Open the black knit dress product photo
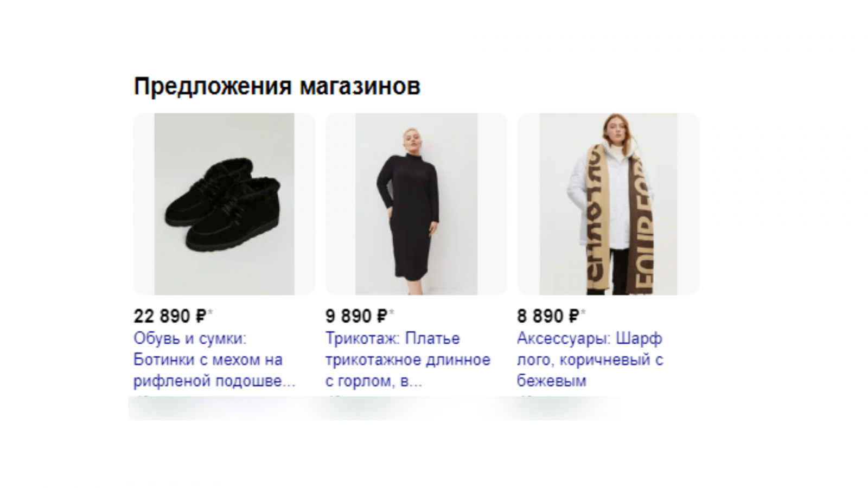Viewport: 868px width, 488px height. pyautogui.click(x=416, y=204)
